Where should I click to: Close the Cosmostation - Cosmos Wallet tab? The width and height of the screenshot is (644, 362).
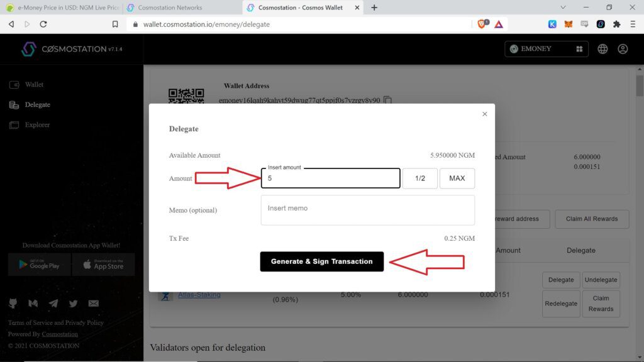pos(357,8)
